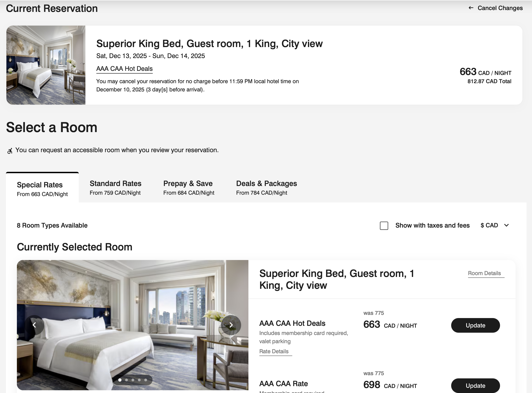Screen dimensions: 532x393
Task: Open Rate Details under AAA CAA Hot Deals
Action: pyautogui.click(x=274, y=351)
